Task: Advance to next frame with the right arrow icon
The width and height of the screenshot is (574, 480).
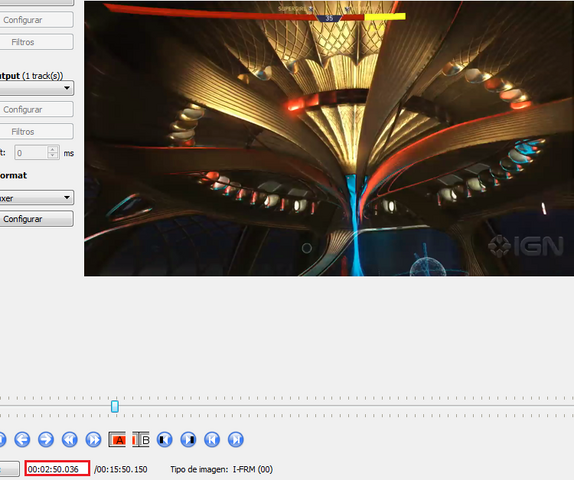Action: pos(46,439)
